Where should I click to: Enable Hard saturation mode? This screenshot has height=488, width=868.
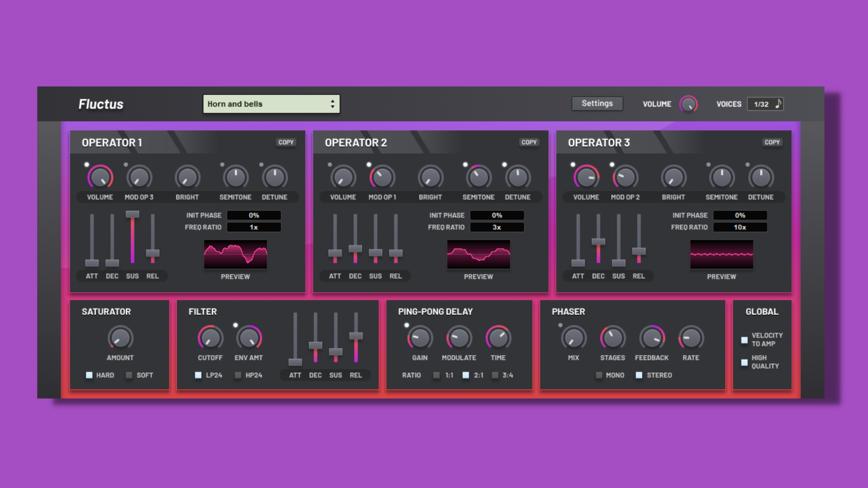tap(89, 375)
